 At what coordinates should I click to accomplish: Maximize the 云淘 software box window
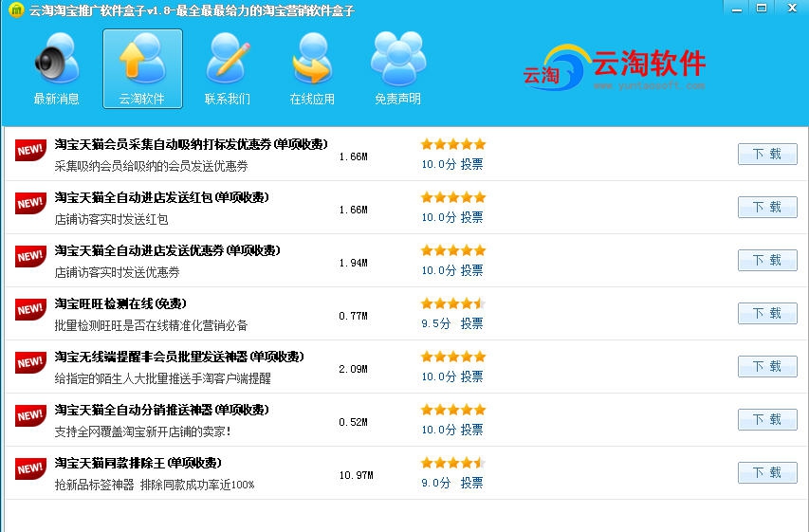click(x=762, y=8)
